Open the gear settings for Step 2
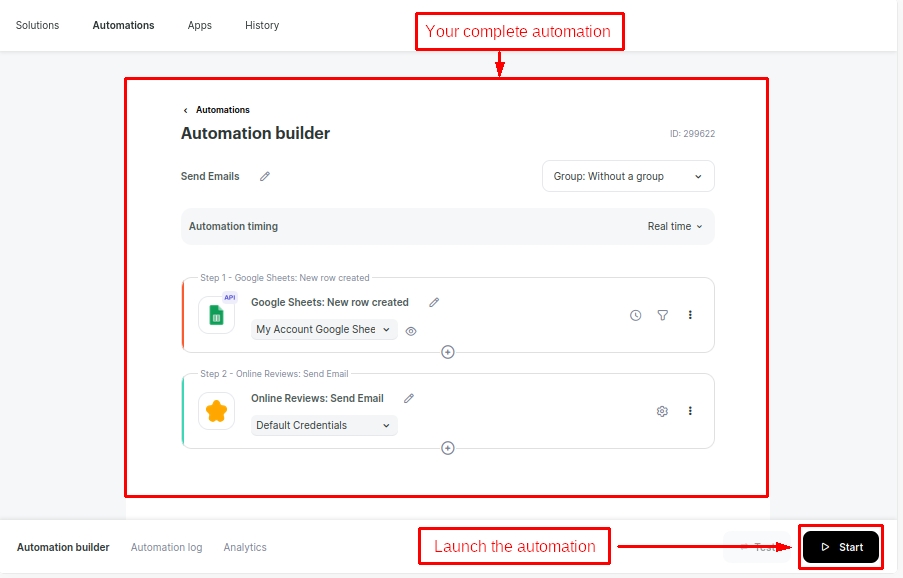 tap(662, 411)
